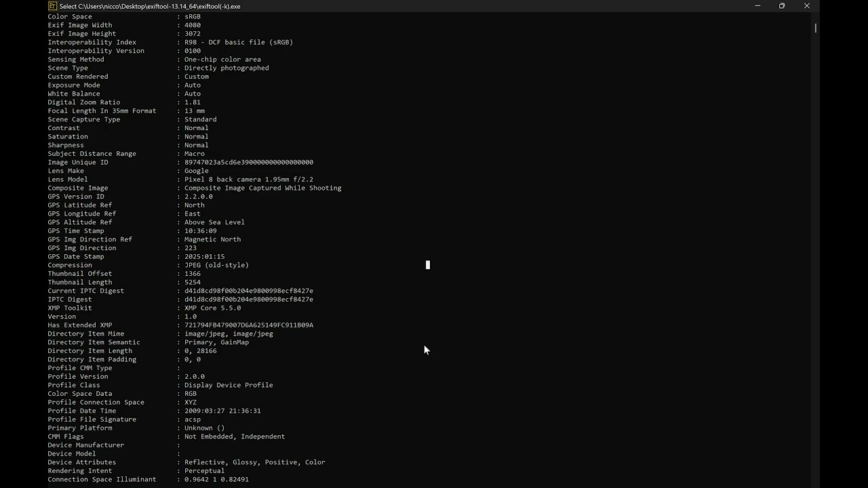Click the 'Macro' subject distance value
This screenshot has height=488, width=868.
tap(195, 154)
